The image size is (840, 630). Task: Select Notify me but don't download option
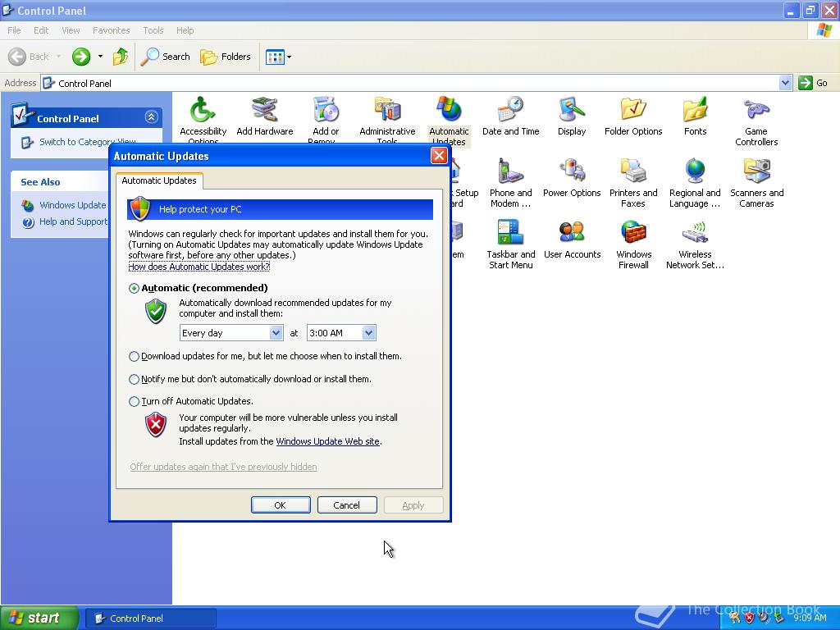click(x=134, y=379)
